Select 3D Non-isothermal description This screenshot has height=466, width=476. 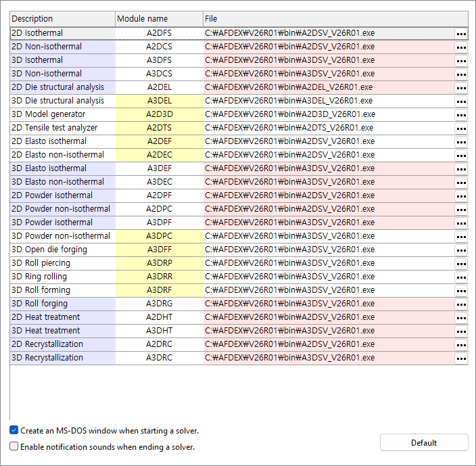[x=62, y=74]
